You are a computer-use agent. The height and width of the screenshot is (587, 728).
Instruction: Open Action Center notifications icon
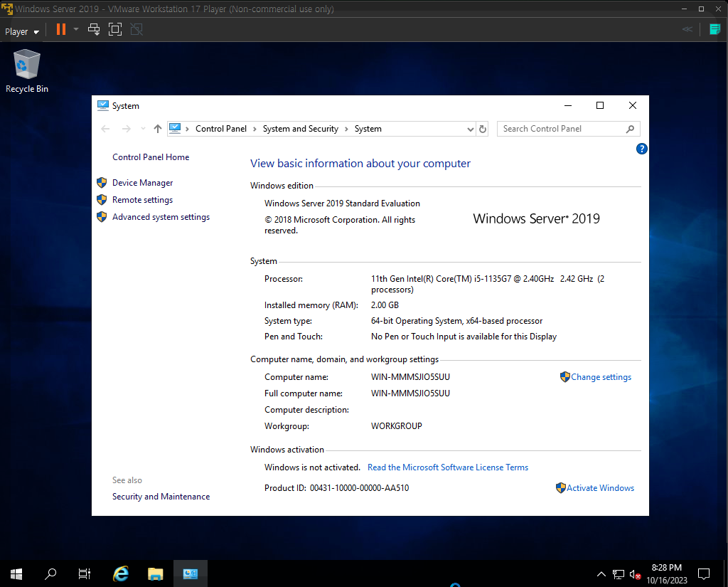click(x=704, y=574)
